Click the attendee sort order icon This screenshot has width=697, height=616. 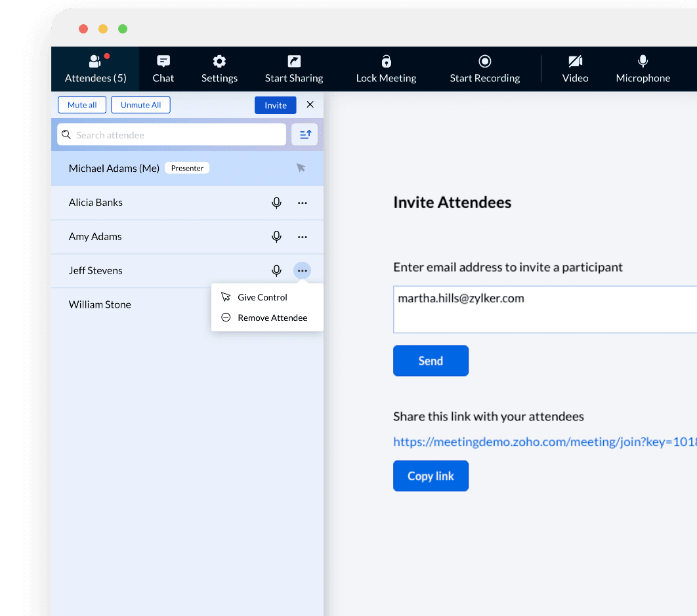point(305,134)
